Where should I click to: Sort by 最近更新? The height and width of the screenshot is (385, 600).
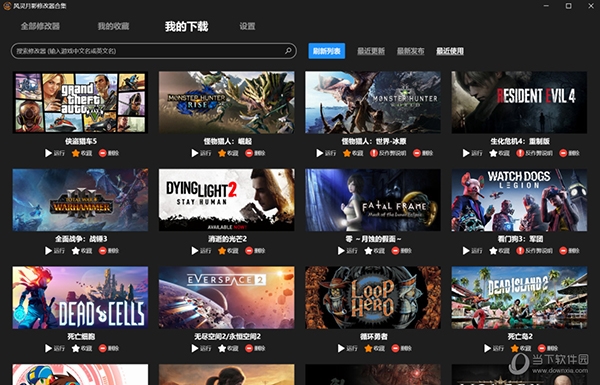[x=371, y=51]
